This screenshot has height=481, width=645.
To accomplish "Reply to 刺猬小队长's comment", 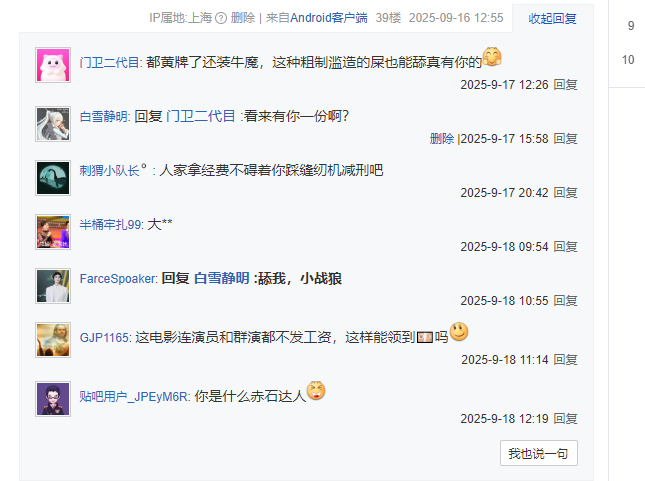I will point(565,193).
